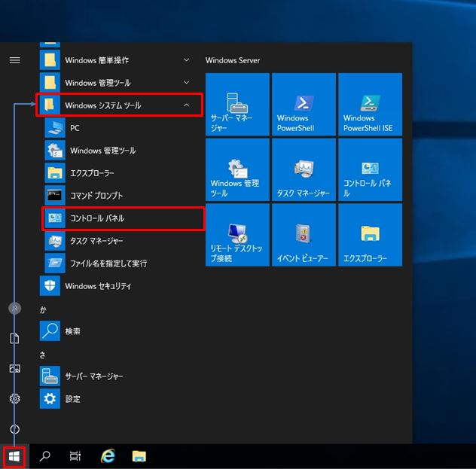Image resolution: width=476 pixels, height=469 pixels.
Task: Open the サーバー マネージャー tile
Action: pyautogui.click(x=237, y=104)
